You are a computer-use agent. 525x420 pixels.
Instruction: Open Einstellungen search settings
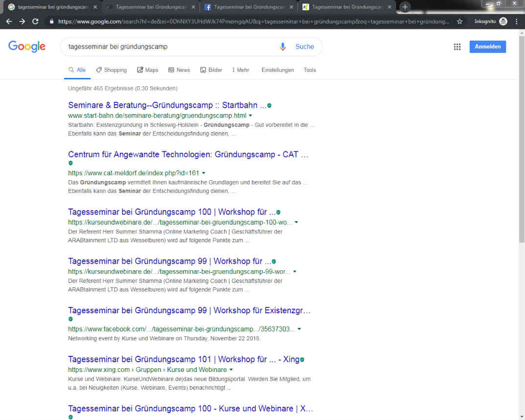coord(277,70)
